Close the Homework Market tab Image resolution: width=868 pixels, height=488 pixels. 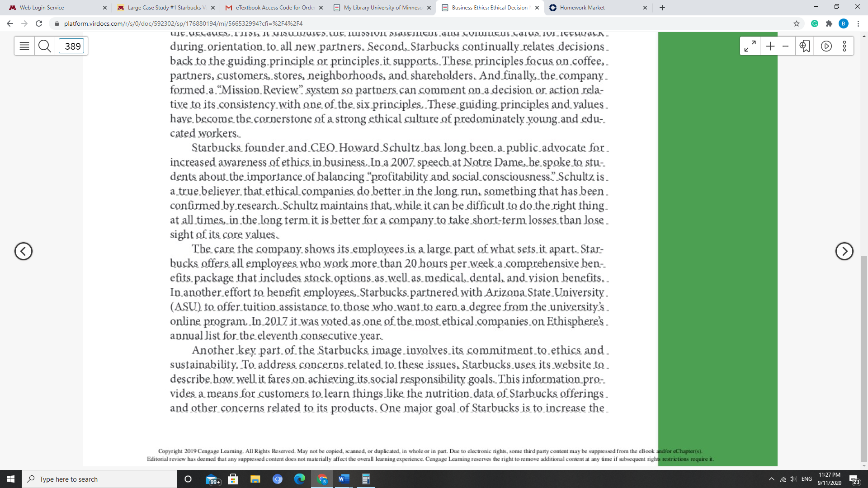[645, 8]
